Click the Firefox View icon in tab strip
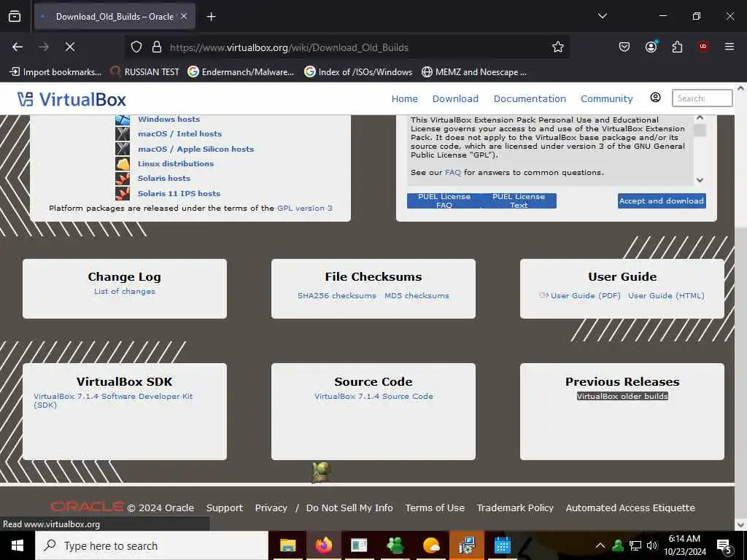 click(15, 16)
